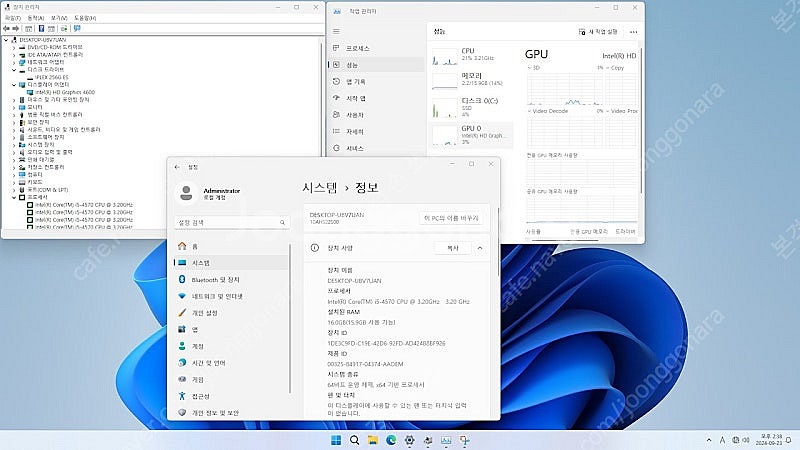Screen dimensions: 800x450
Task: Click the Settings content vertical scrollbar
Action: (x=498, y=240)
